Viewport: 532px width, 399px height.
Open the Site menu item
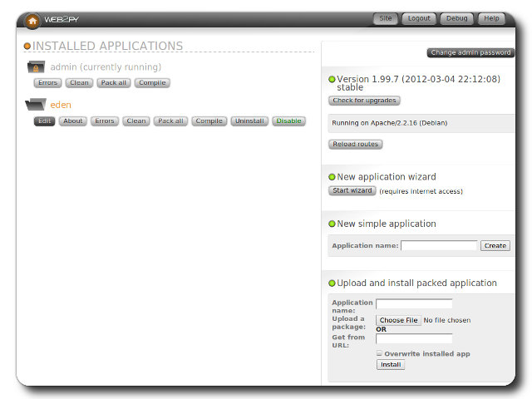[x=385, y=18]
